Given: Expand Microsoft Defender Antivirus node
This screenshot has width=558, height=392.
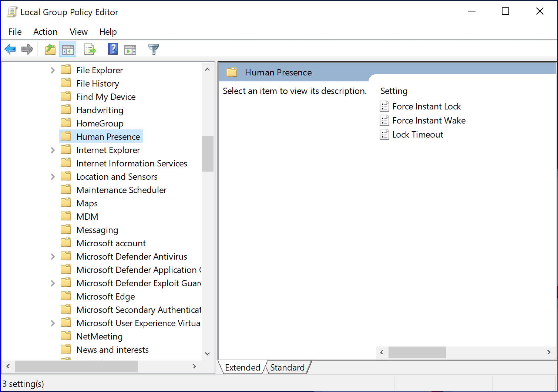Looking at the screenshot, I should [x=53, y=257].
